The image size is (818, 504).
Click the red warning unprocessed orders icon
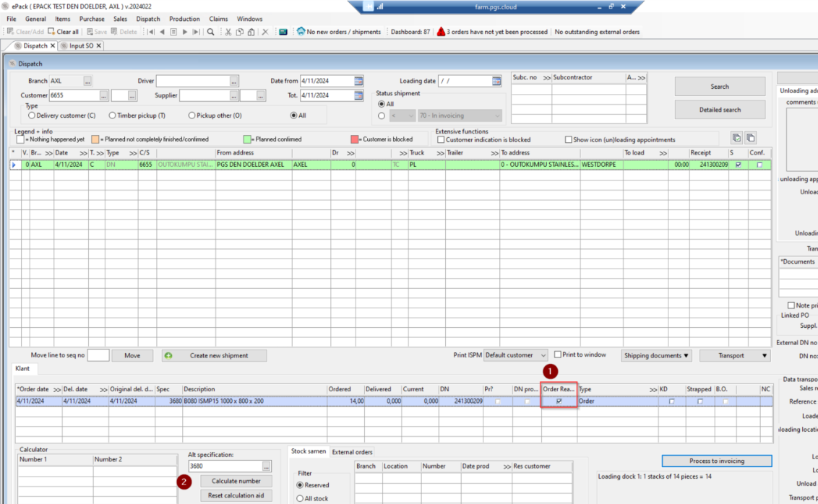click(441, 32)
